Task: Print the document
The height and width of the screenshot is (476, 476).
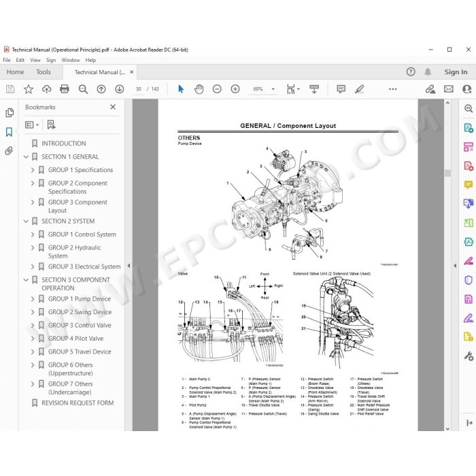Action: (65, 89)
